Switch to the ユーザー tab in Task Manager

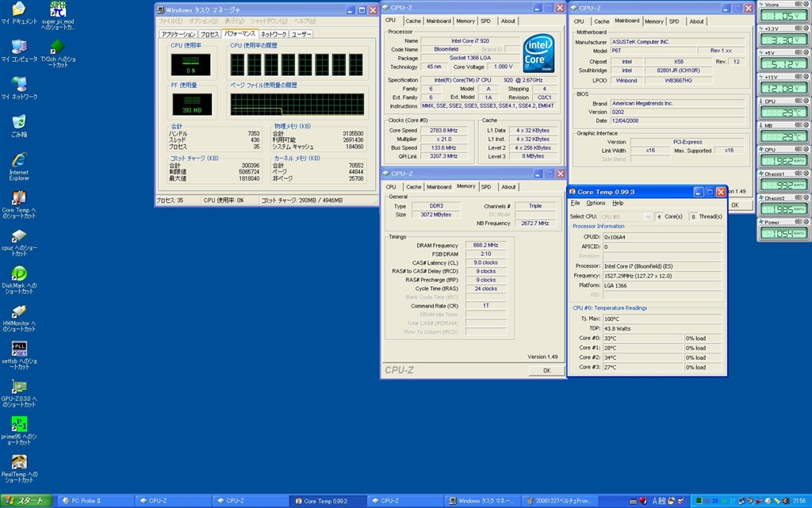pyautogui.click(x=301, y=34)
